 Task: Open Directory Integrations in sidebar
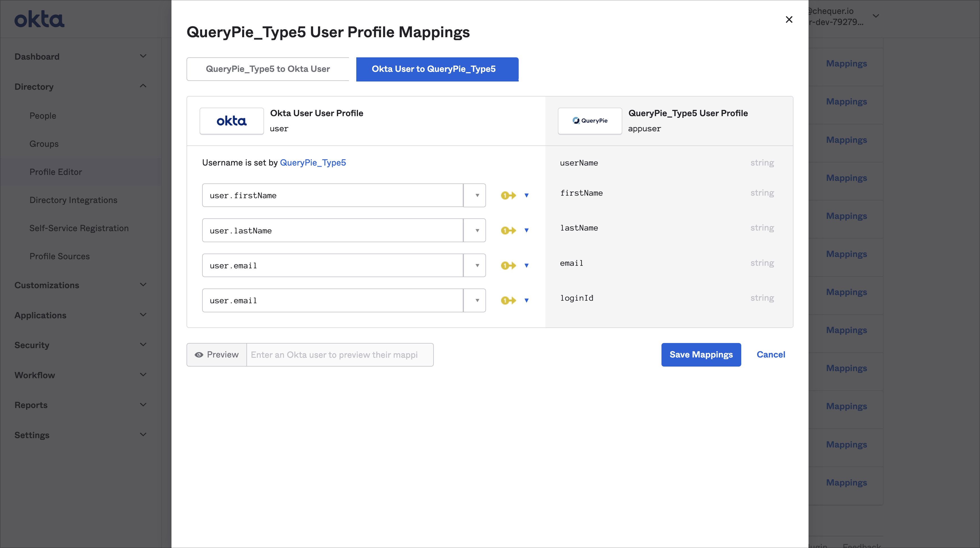tap(74, 200)
